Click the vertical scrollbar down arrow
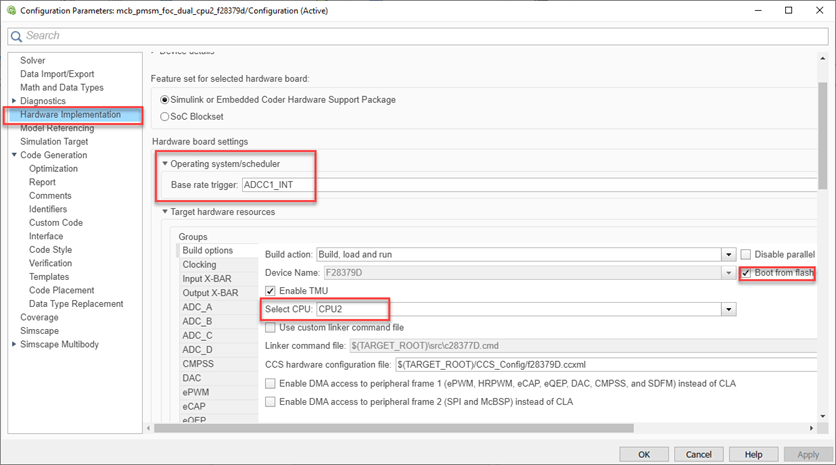836x465 pixels. (x=823, y=416)
